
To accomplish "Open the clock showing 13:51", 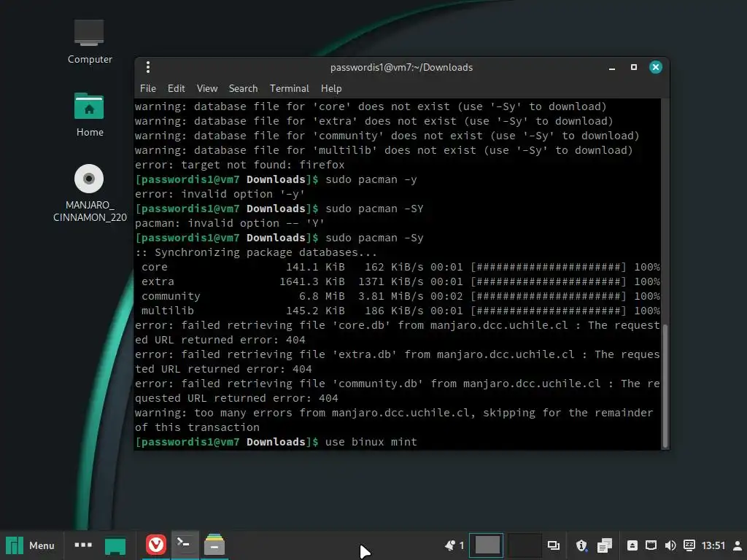I will point(713,545).
